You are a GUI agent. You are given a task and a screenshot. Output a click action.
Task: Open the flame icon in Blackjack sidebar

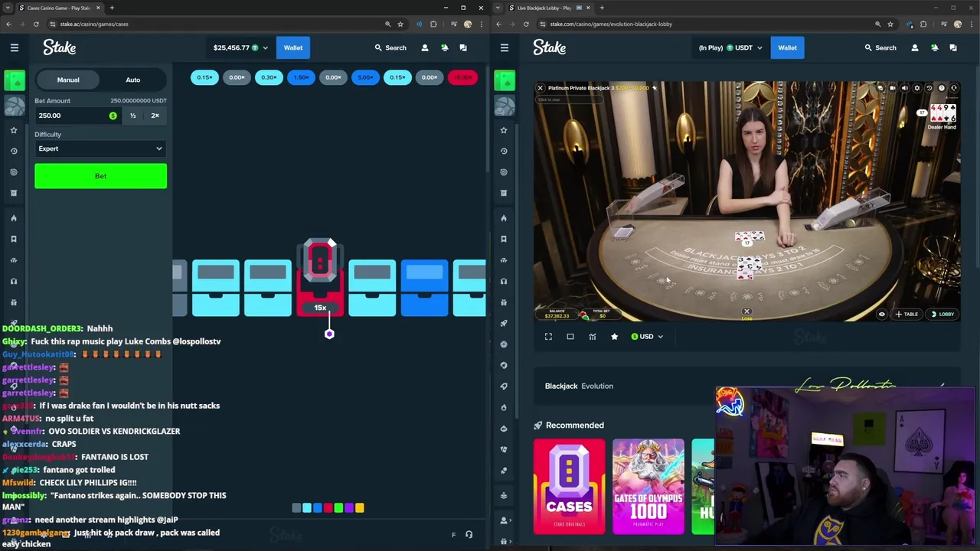coord(504,218)
